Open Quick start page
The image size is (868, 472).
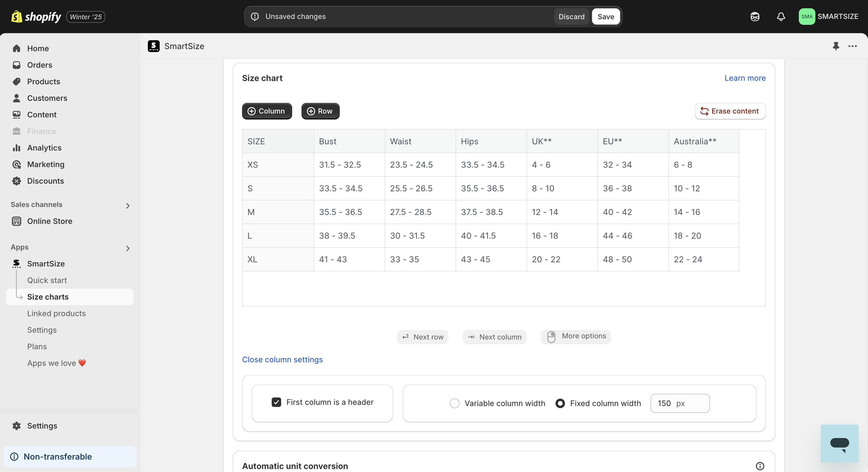pyautogui.click(x=47, y=280)
